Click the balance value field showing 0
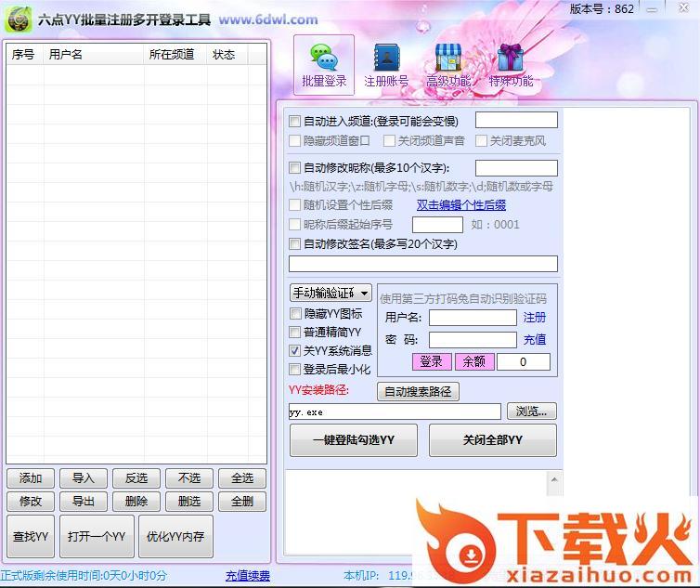Viewport: 700px width, 588px height. [x=524, y=362]
